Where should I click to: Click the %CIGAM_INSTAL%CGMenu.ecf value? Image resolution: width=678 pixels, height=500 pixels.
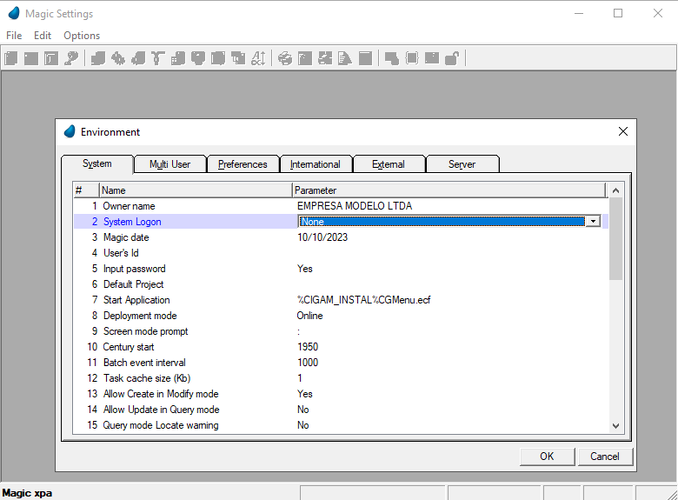pyautogui.click(x=364, y=300)
